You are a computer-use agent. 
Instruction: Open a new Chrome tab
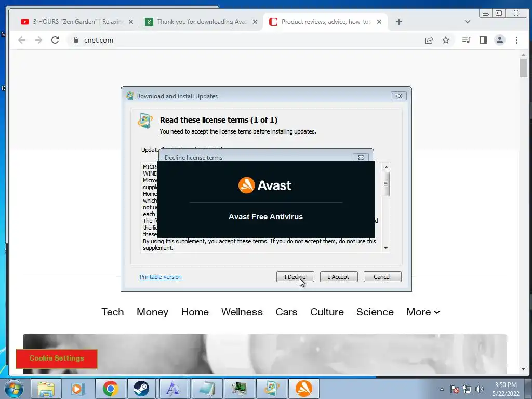point(399,22)
